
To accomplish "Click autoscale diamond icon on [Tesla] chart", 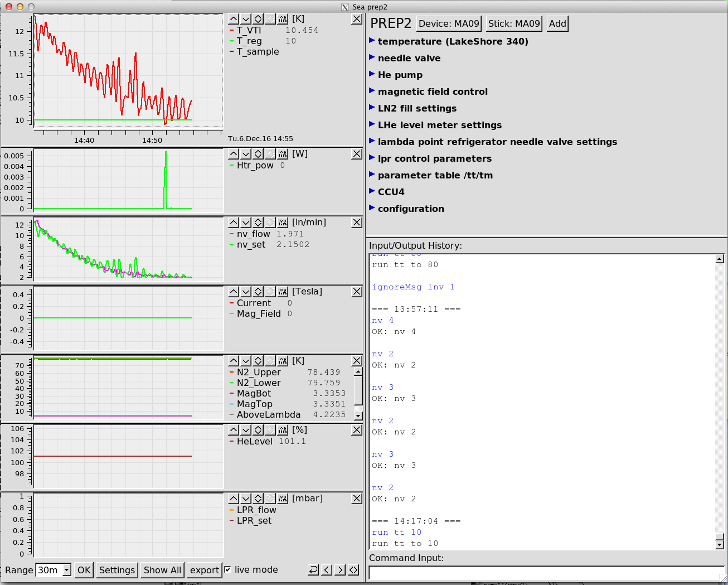I will coord(258,292).
